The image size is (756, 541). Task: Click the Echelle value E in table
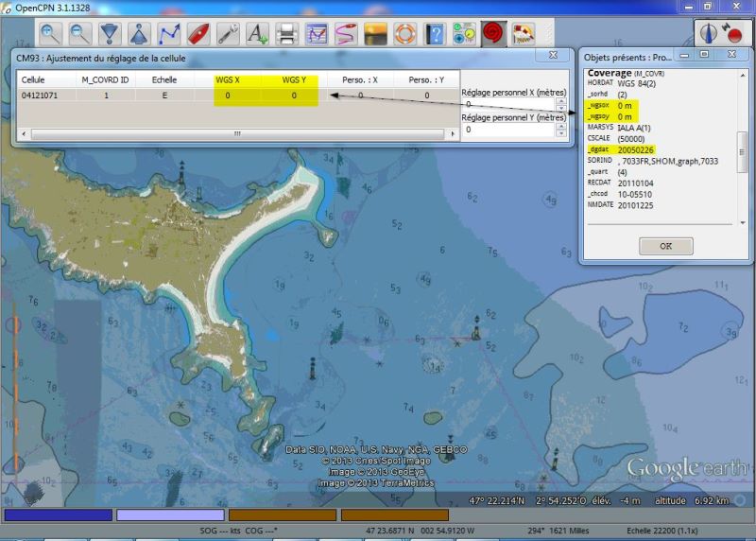pos(164,96)
